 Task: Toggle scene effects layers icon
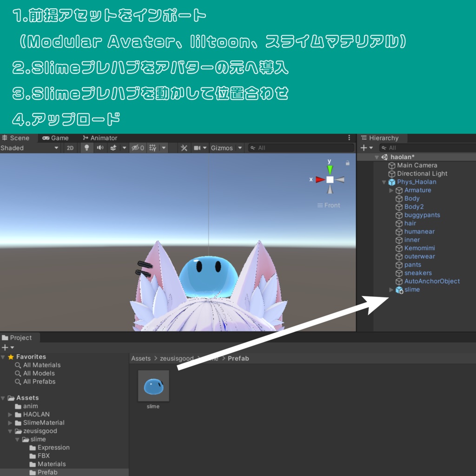pyautogui.click(x=113, y=148)
